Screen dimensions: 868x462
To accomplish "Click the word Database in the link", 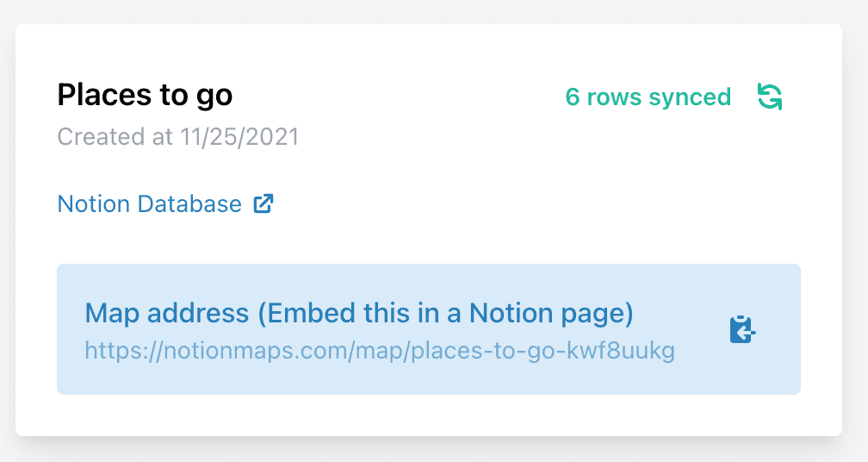I will (189, 204).
